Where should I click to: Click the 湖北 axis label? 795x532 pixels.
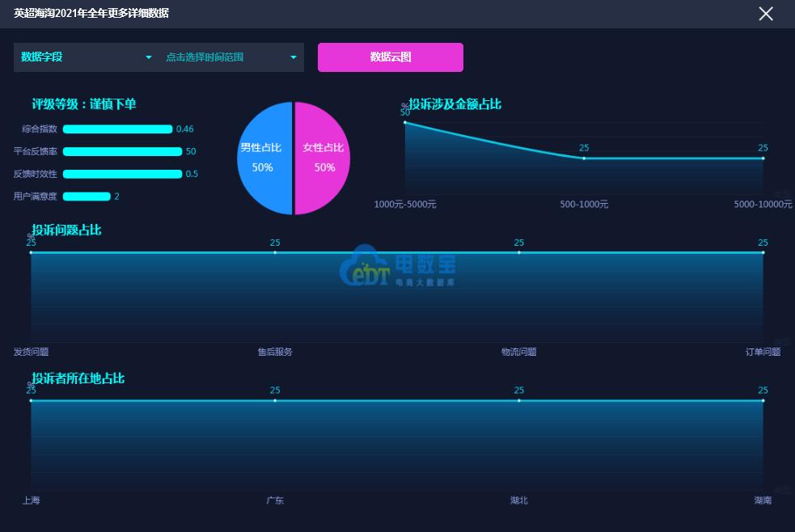[518, 500]
